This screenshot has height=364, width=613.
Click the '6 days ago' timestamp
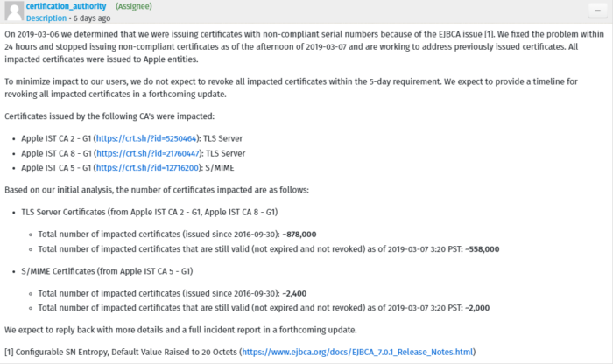click(x=92, y=18)
